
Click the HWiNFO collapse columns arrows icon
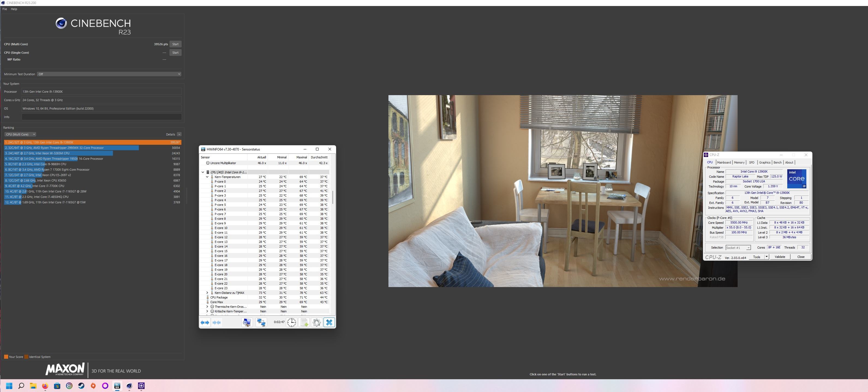click(x=217, y=322)
